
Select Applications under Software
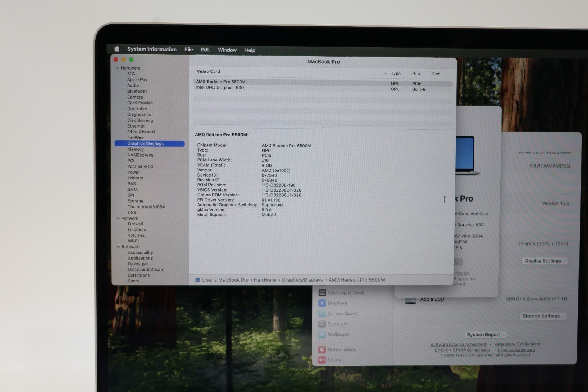click(140, 258)
